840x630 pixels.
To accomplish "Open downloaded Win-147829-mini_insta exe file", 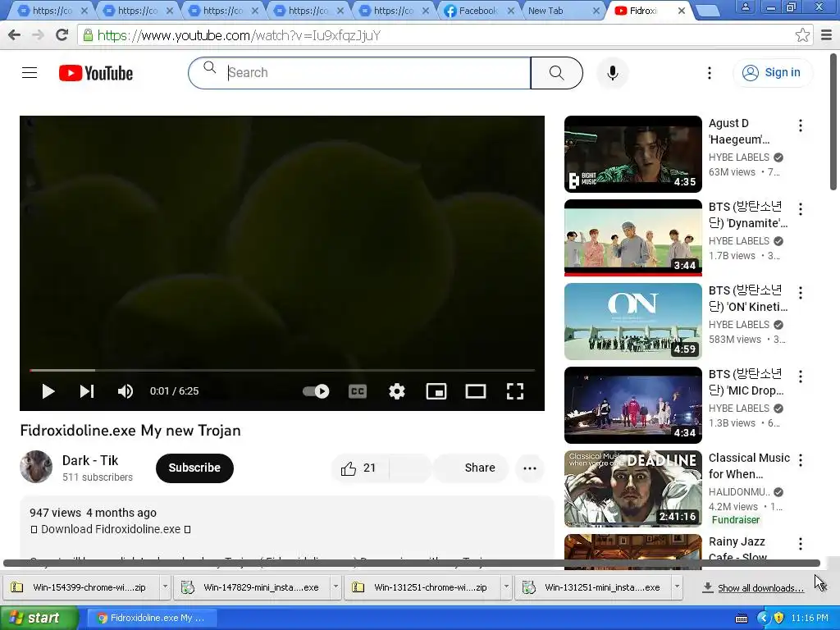I will pyautogui.click(x=251, y=587).
